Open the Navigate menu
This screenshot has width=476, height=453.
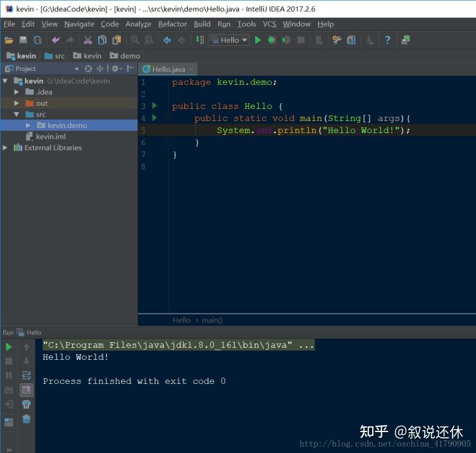(x=79, y=24)
